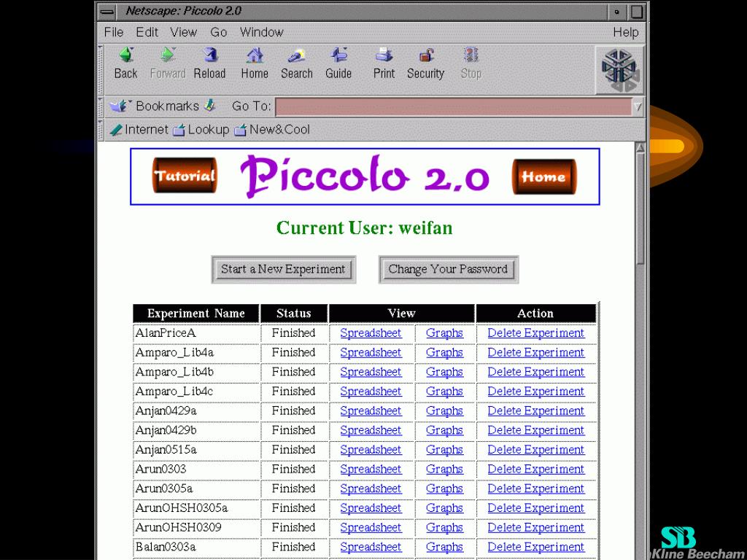The image size is (747, 560).
Task: Open Graphs for Balan0303a
Action: tap(444, 547)
